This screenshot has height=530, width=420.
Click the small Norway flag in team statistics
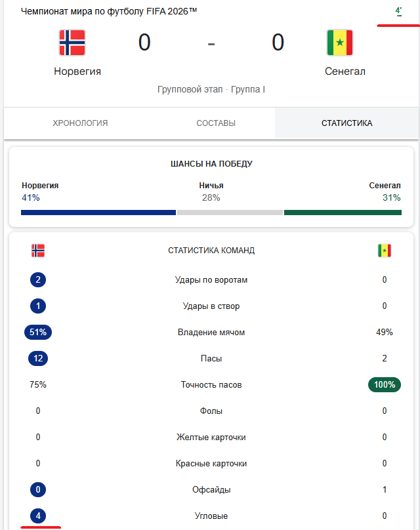tap(38, 251)
